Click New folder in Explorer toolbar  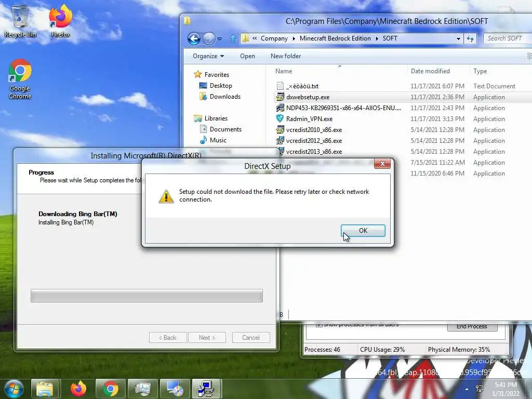(286, 56)
